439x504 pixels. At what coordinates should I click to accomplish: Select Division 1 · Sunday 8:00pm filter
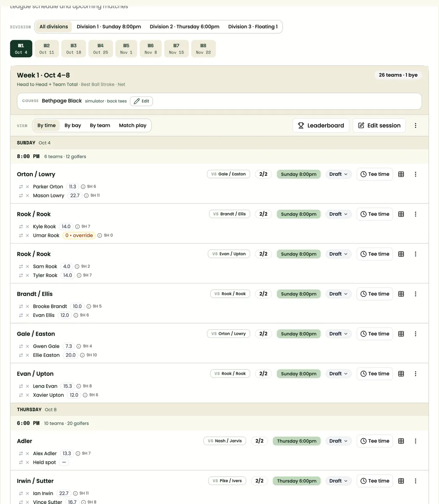tap(109, 27)
